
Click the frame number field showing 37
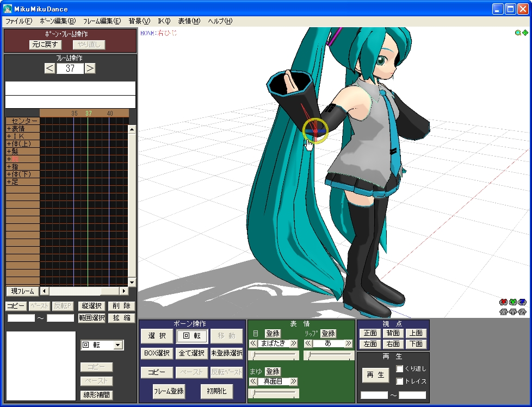point(70,68)
